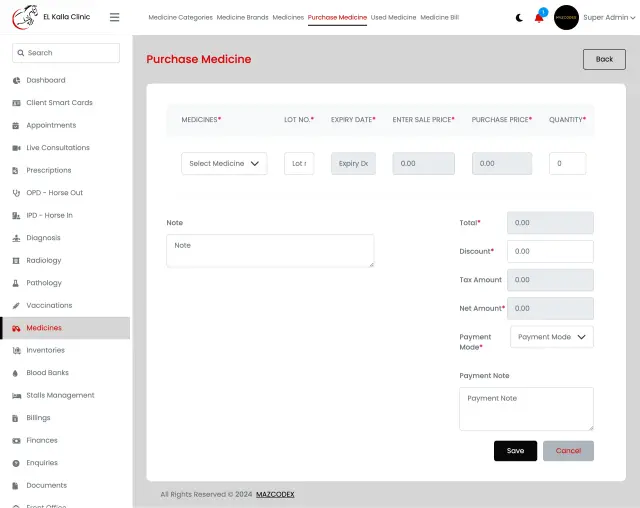The height and width of the screenshot is (508, 640).
Task: Open the Medicine Bill tab
Action: click(x=440, y=18)
